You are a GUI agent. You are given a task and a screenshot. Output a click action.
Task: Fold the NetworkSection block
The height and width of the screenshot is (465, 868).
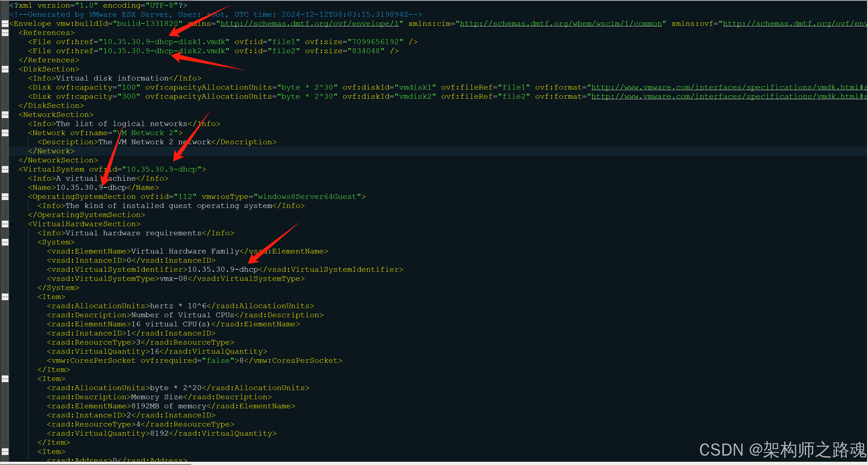(x=5, y=115)
